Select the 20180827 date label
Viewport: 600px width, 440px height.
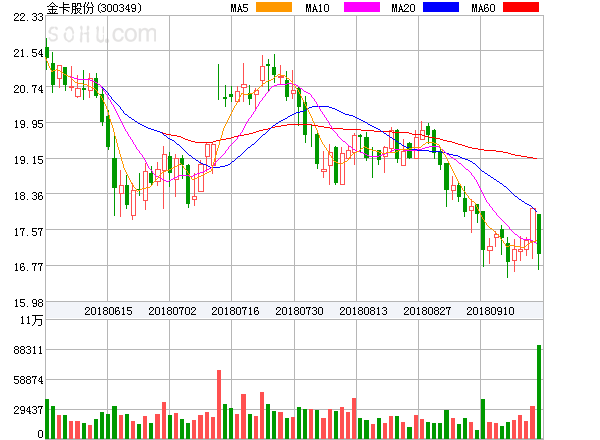point(427,311)
